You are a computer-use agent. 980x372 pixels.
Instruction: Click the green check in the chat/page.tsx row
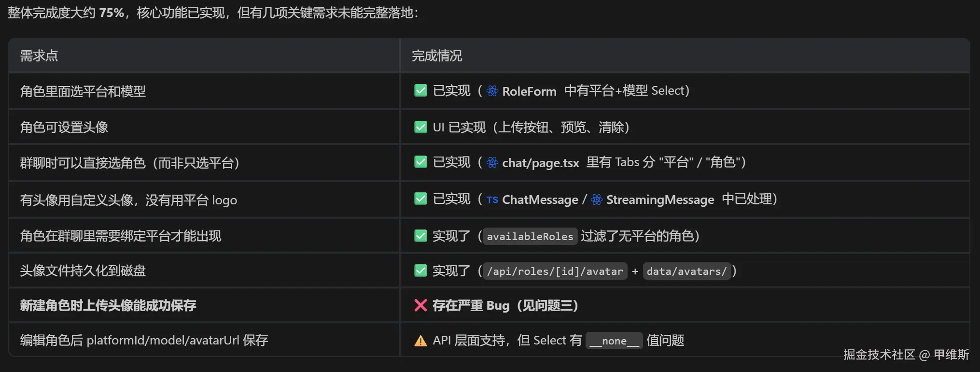click(x=420, y=162)
